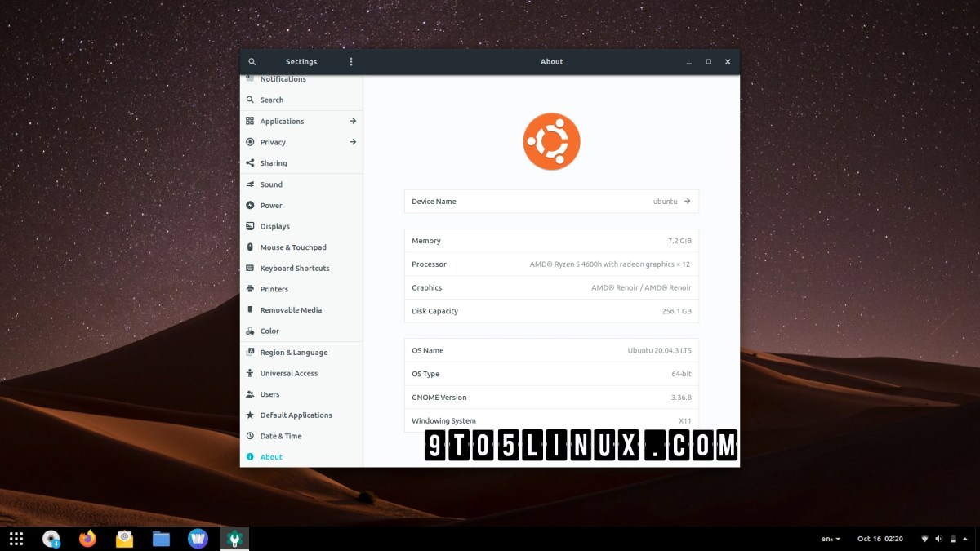Select Users panel label
The height and width of the screenshot is (551, 980).
tap(269, 394)
